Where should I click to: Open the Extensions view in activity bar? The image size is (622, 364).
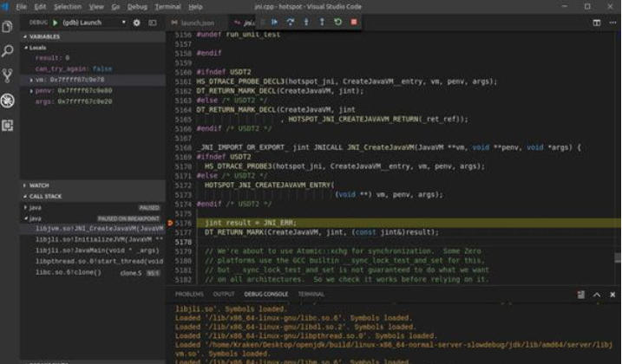(8, 125)
